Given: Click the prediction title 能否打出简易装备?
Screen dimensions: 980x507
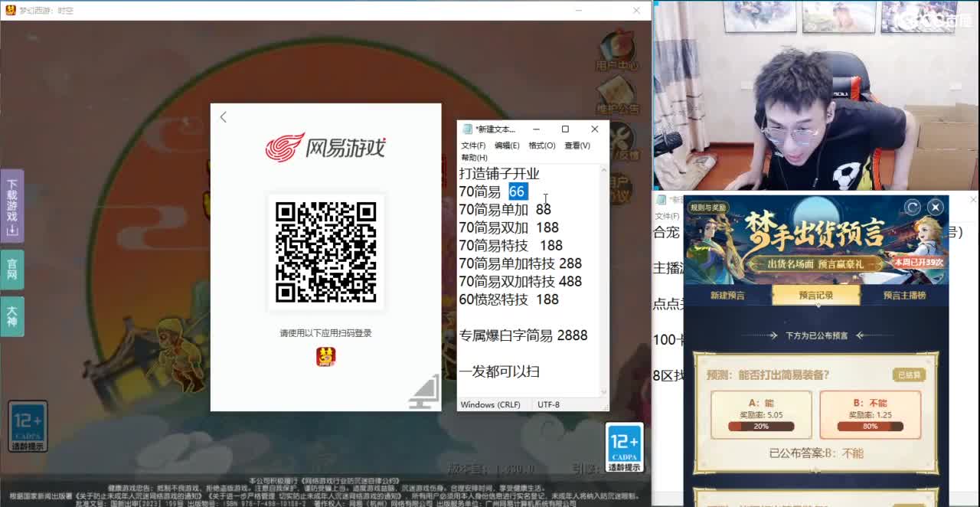Looking at the screenshot, I should [768, 375].
